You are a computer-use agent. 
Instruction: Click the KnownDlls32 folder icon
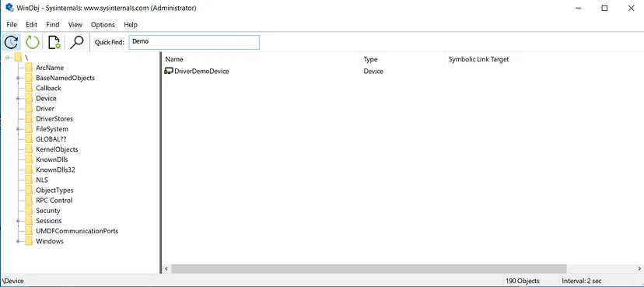click(28, 170)
